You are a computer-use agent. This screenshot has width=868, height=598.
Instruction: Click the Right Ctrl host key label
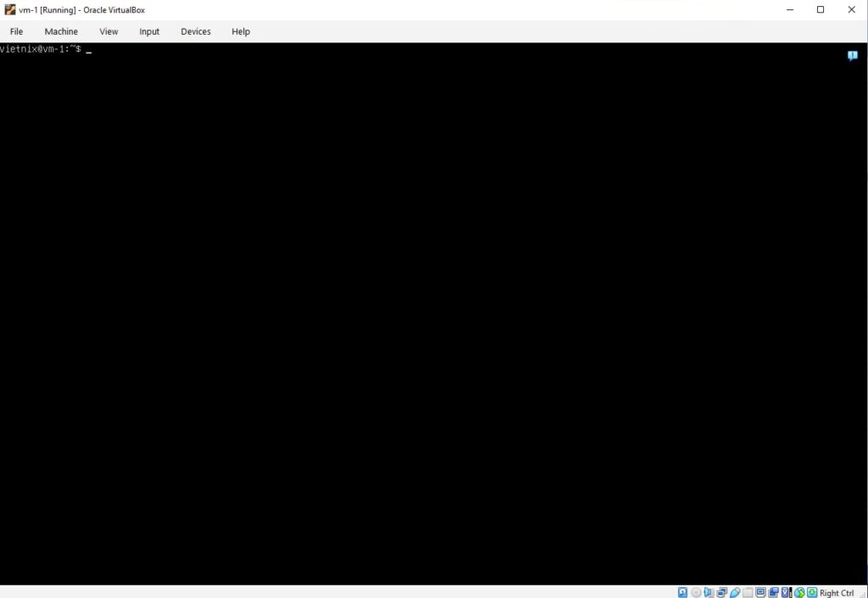(x=837, y=593)
